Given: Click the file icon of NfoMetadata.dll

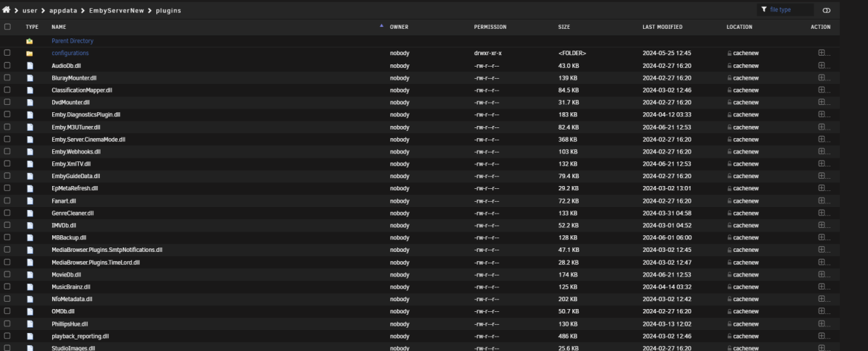Looking at the screenshot, I should pos(30,300).
